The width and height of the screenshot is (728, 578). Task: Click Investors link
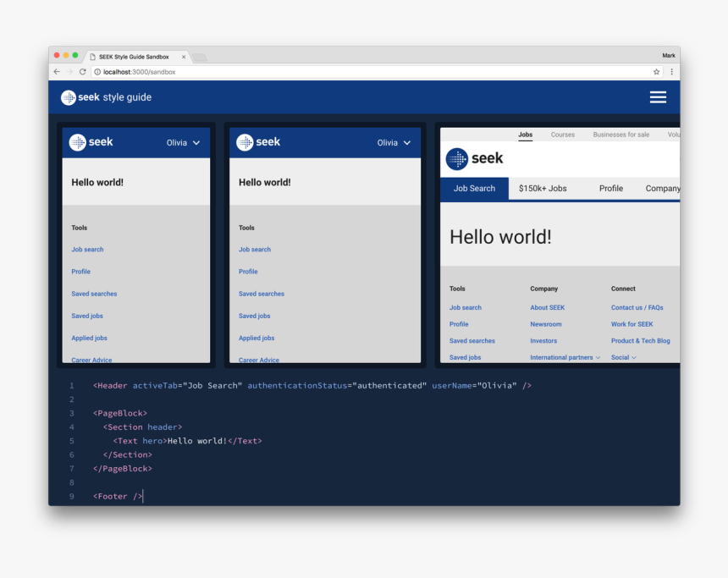(543, 341)
